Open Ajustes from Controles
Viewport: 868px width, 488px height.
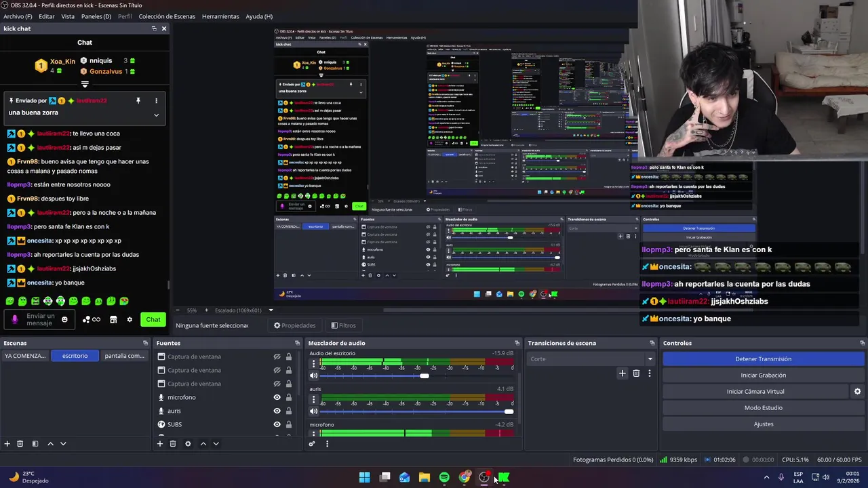tap(763, 424)
